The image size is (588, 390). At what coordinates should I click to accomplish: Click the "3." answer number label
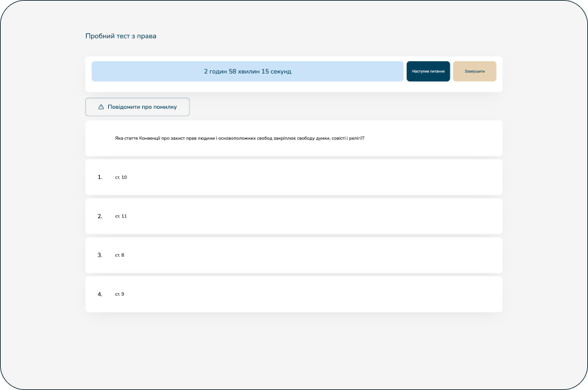tap(100, 255)
